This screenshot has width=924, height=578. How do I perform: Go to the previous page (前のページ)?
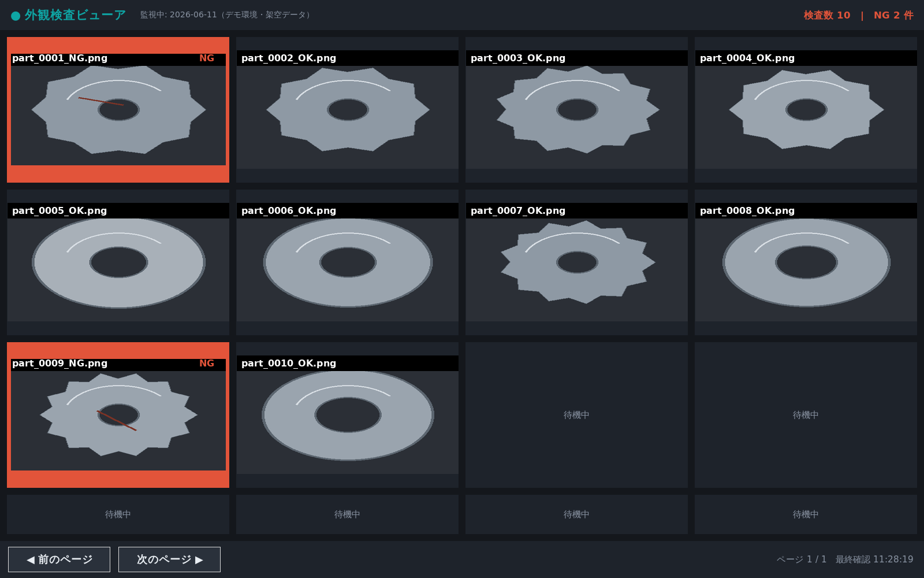pos(59,560)
